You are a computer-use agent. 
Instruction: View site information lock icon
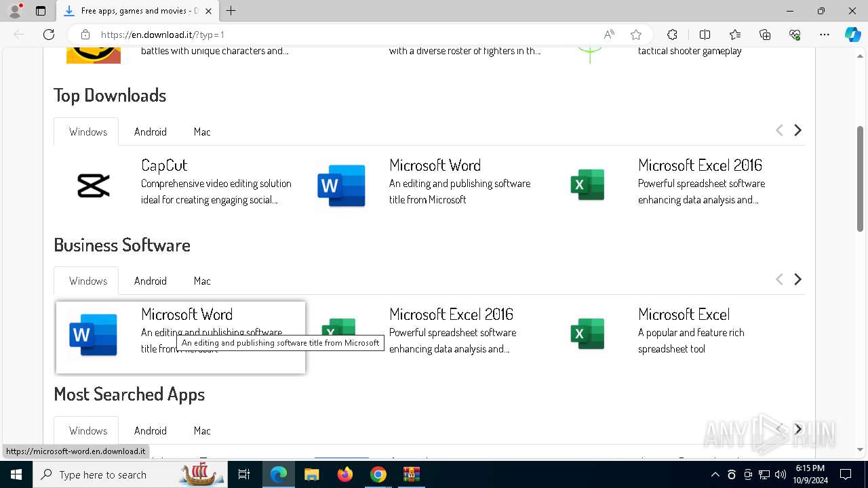pyautogui.click(x=85, y=35)
